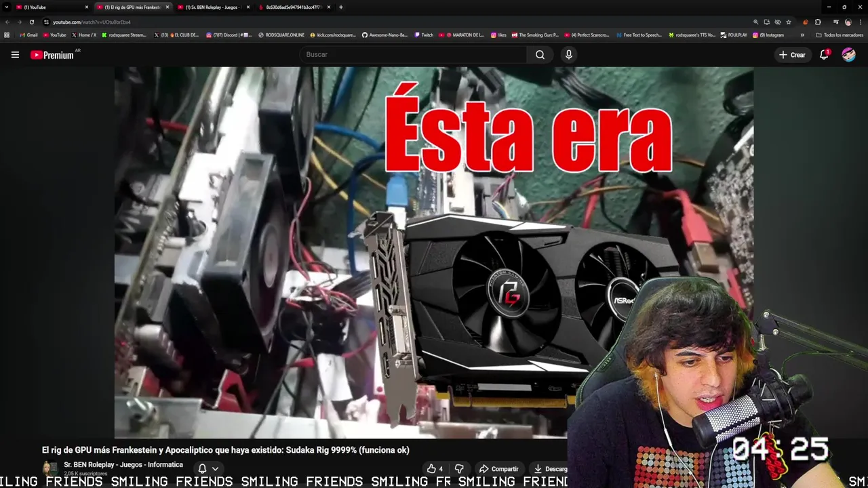Close the (1) YouTube tab
The height and width of the screenshot is (488, 868).
coord(87,7)
